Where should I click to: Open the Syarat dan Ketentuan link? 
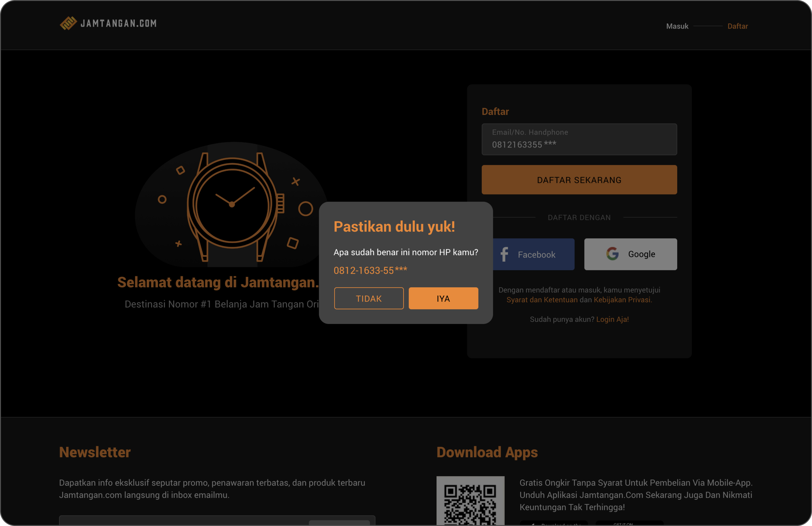542,300
